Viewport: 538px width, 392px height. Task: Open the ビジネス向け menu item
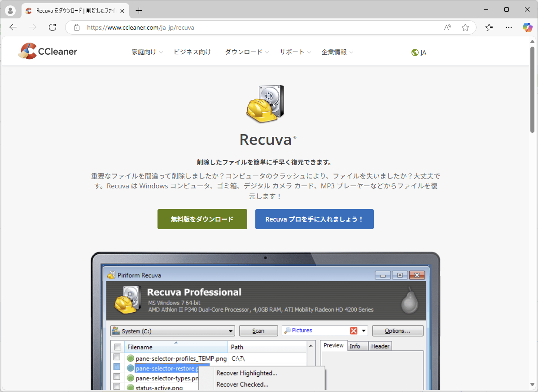[192, 52]
